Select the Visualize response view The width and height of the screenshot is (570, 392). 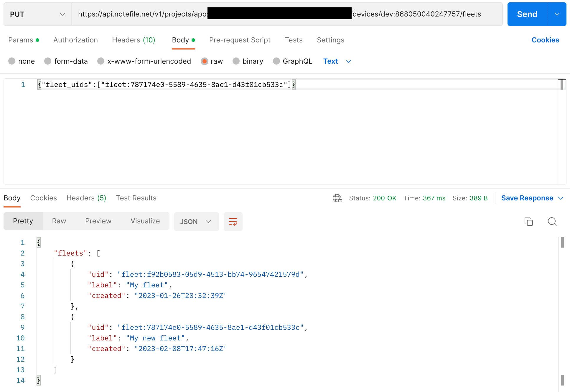pos(145,221)
